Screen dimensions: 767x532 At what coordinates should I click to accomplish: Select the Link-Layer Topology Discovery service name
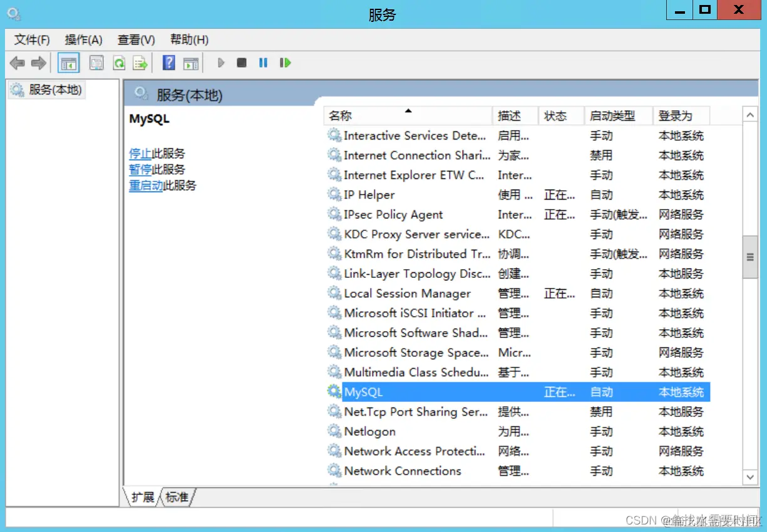pos(417,274)
